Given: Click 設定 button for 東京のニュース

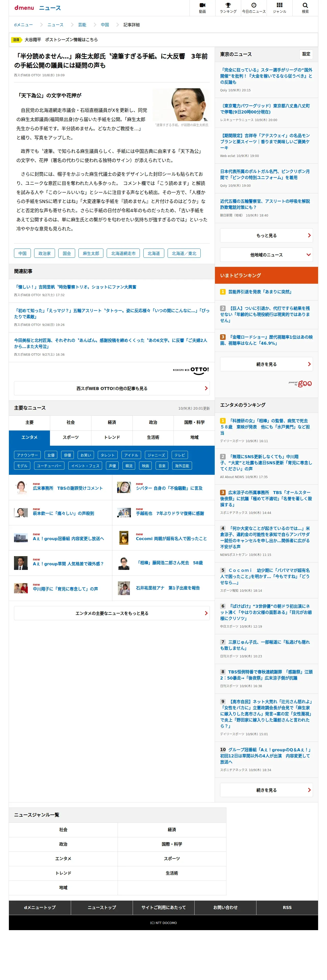Looking at the screenshot, I should [306, 54].
